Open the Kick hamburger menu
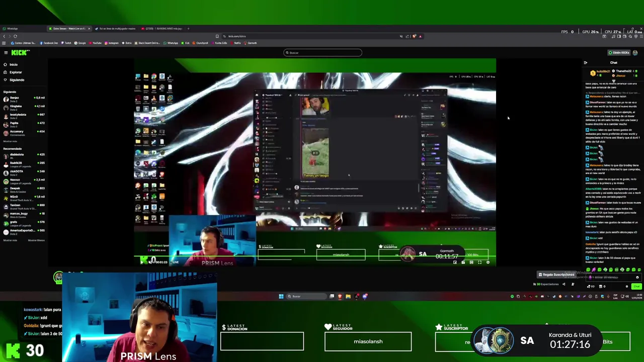This screenshot has height=362, width=644. 6,53
